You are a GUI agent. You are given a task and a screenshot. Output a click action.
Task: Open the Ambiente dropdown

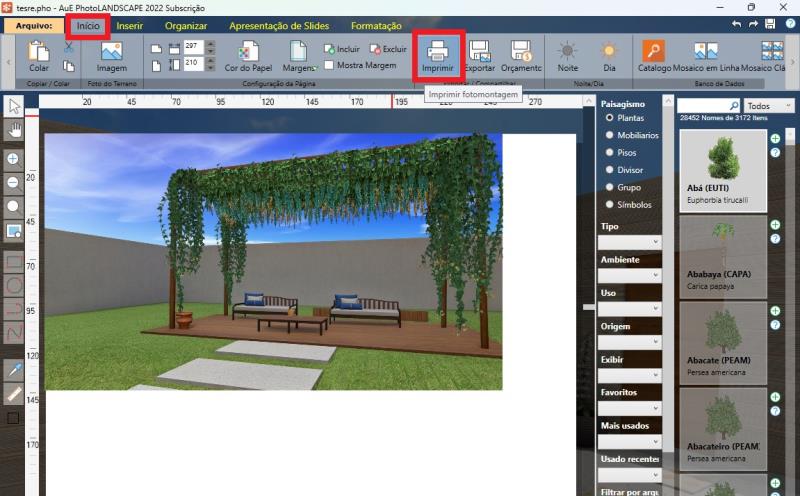(x=630, y=275)
